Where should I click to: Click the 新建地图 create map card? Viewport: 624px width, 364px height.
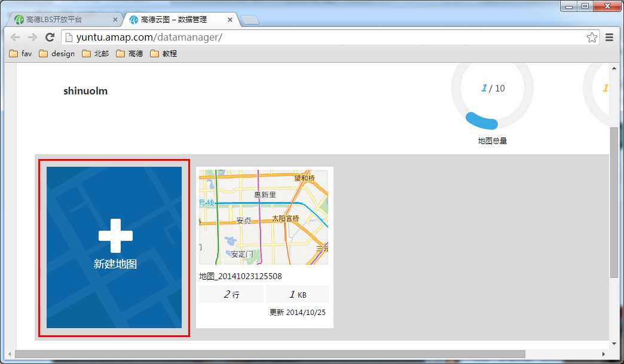(x=114, y=247)
